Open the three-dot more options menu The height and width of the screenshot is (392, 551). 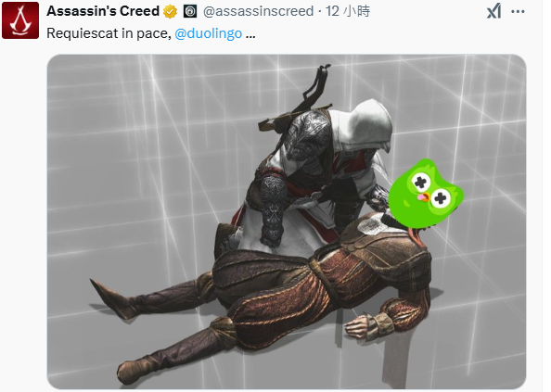click(518, 11)
